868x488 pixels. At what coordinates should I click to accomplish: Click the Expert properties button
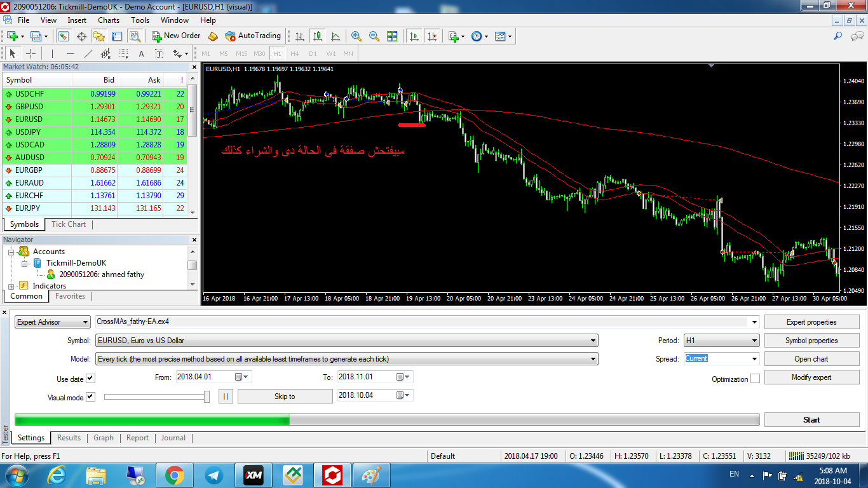[x=811, y=322]
